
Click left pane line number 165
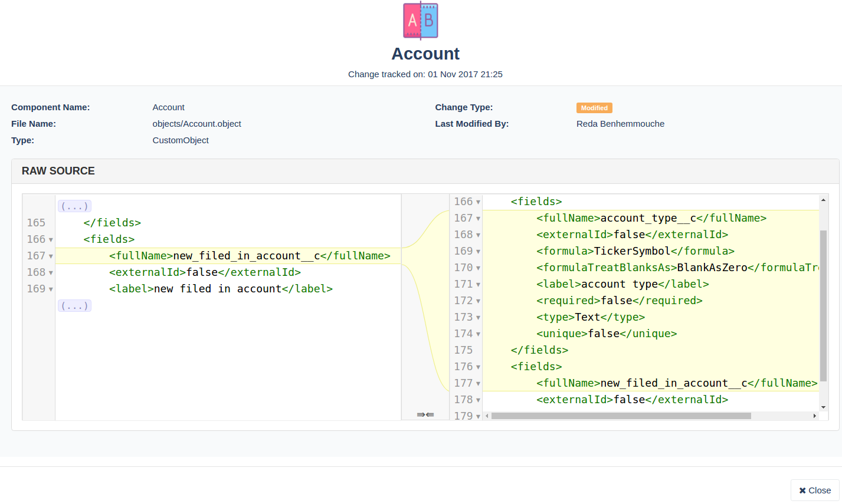(x=36, y=223)
